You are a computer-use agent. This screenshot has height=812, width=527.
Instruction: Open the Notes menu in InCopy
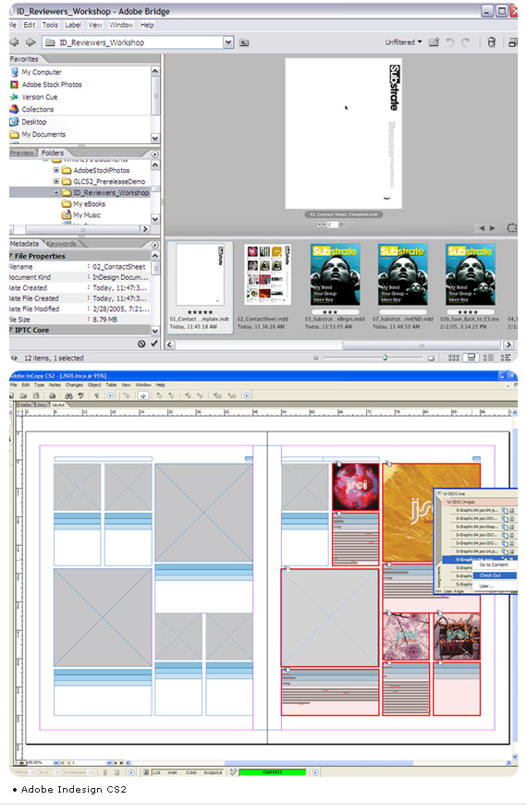(55, 385)
